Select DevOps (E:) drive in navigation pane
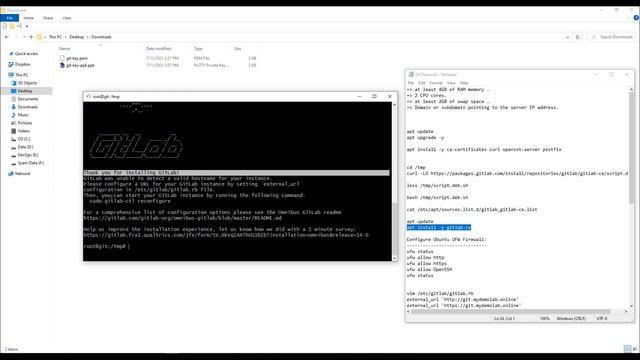The height and width of the screenshot is (360, 640). tap(28, 155)
